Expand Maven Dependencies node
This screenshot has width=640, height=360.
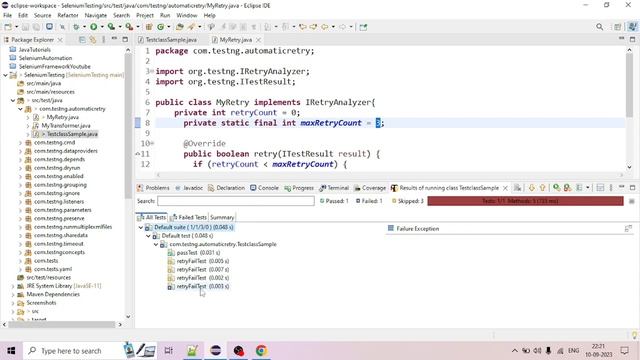click(x=13, y=294)
